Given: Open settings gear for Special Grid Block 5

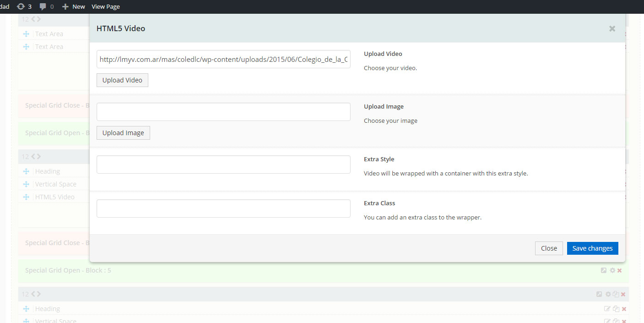Looking at the screenshot, I should pyautogui.click(x=612, y=270).
